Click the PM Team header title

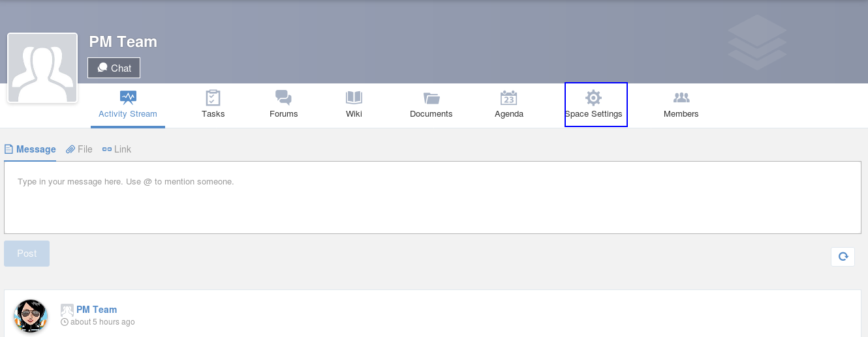[x=123, y=42]
